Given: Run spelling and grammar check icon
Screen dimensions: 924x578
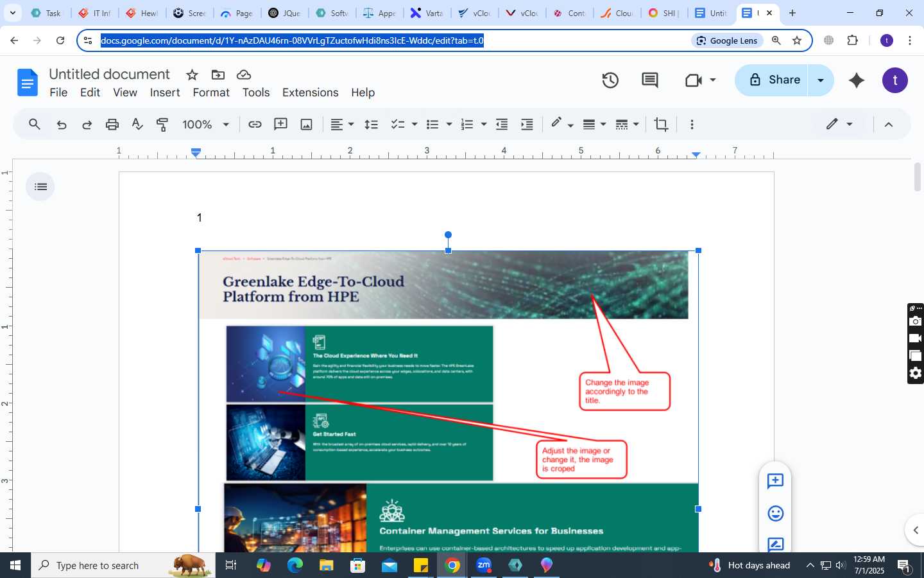Looking at the screenshot, I should point(137,125).
